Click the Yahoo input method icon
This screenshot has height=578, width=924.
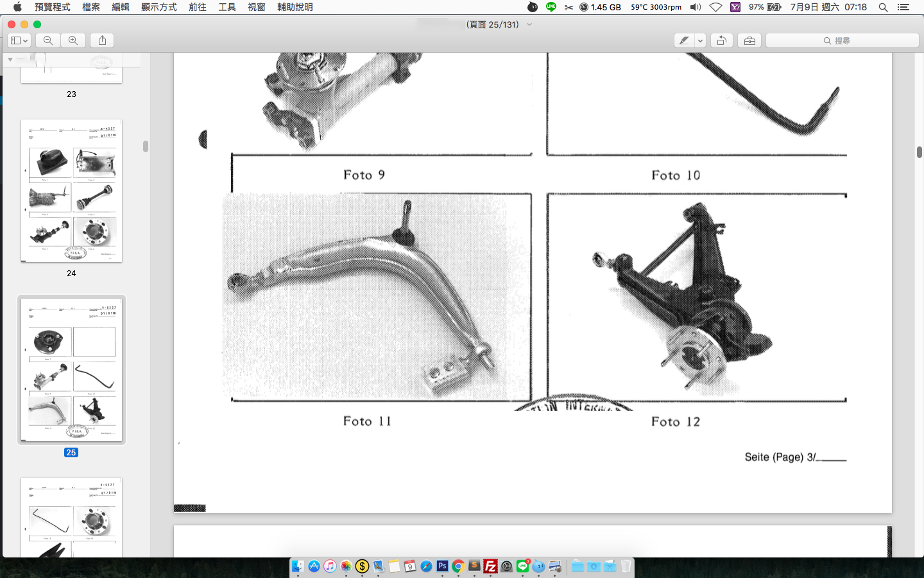coord(735,7)
